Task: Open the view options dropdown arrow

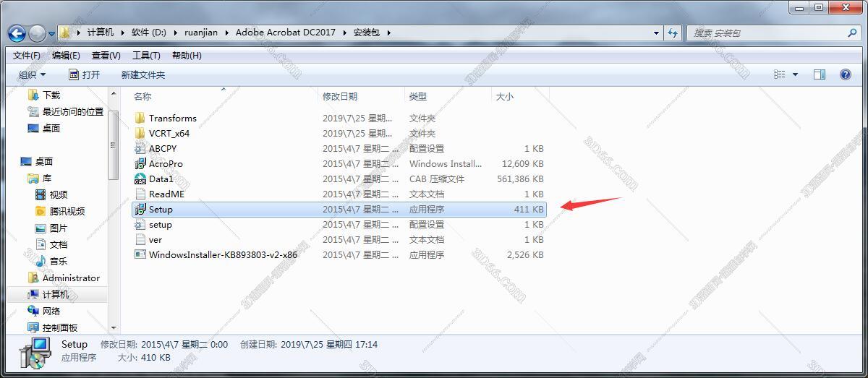Action: click(x=796, y=74)
